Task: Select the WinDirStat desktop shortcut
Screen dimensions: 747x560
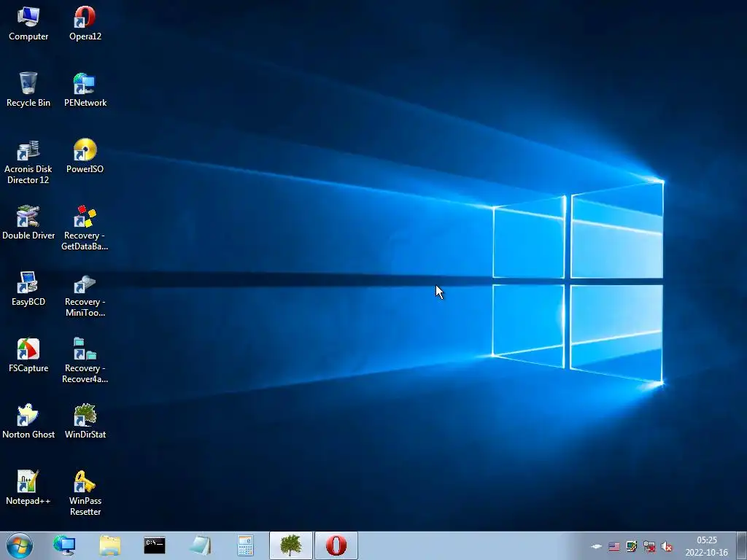Action: (x=85, y=421)
